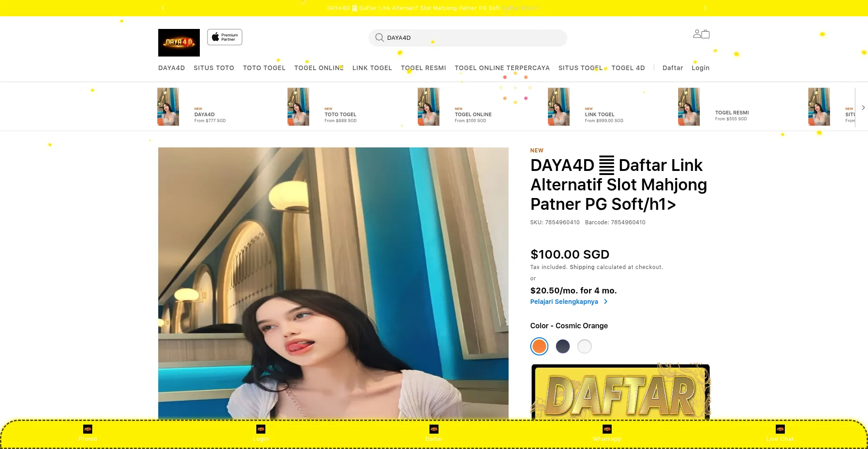868x449 pixels.
Task: Select Cosmic Orange color swatch
Action: click(539, 346)
